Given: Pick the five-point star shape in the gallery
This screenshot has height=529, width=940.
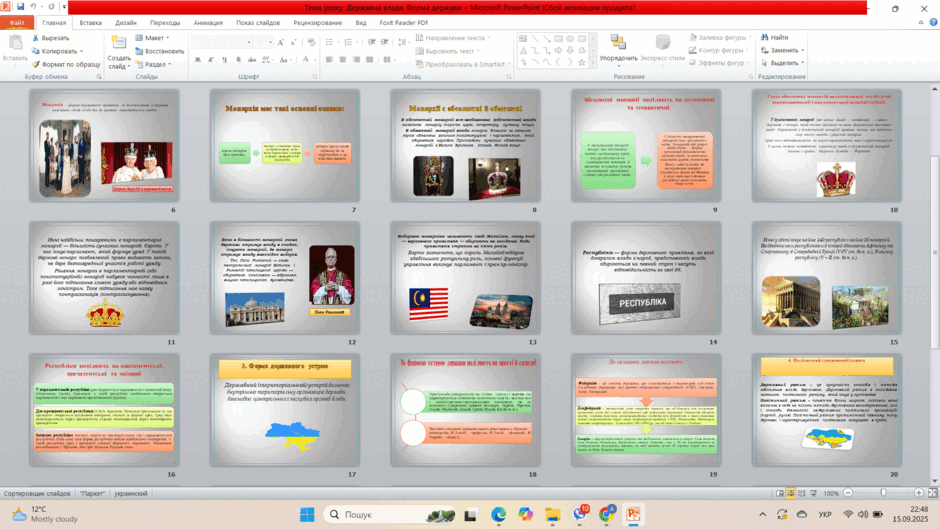Looking at the screenshot, I should [x=582, y=62].
